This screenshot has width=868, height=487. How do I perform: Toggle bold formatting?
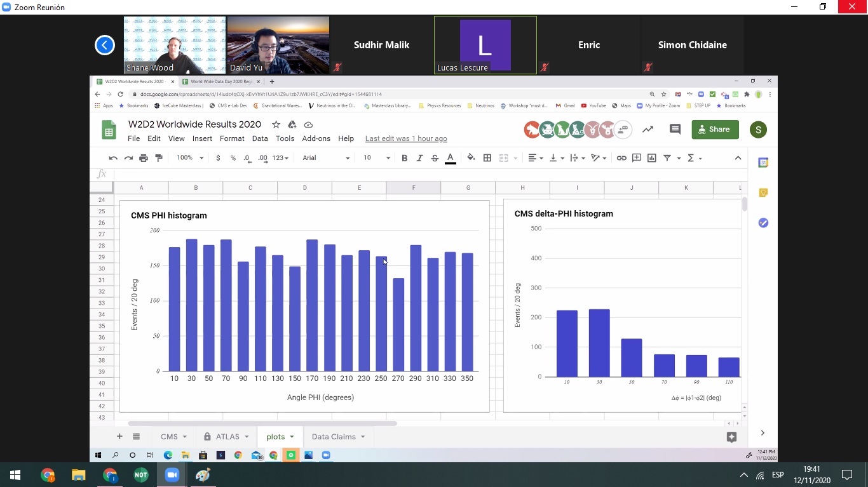[x=404, y=158]
